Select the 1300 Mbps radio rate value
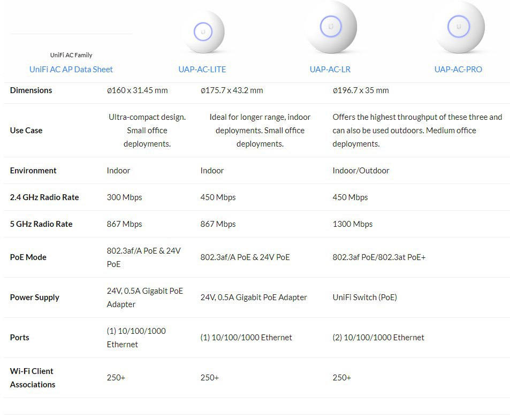This screenshot has width=510, height=420. pos(352,224)
